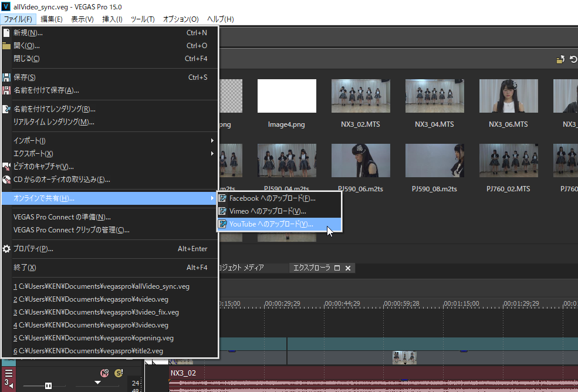Click the volume slider on track 3
Image resolution: width=578 pixels, height=392 pixels.
pos(48,386)
